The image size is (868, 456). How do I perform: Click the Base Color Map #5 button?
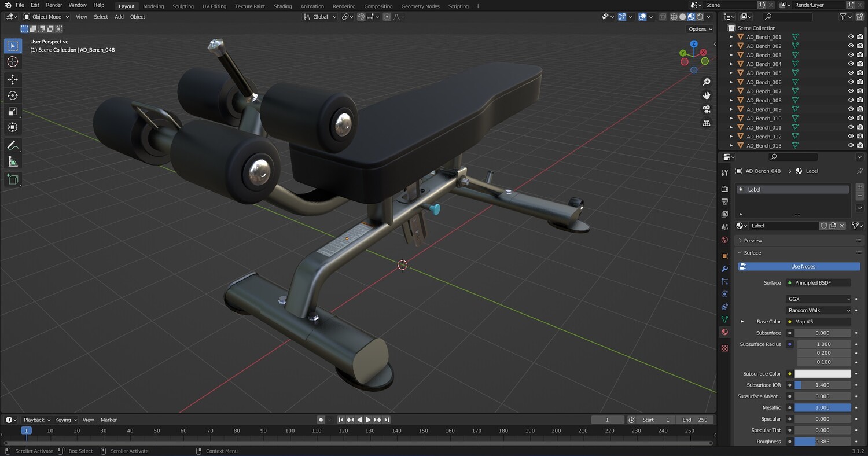(x=819, y=322)
